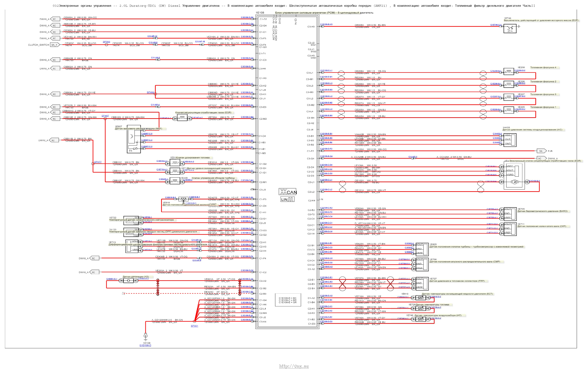The image size is (588, 369).
Task: Click the fuel temperature sensor 1E728 symbol
Action: (x=420, y=309)
